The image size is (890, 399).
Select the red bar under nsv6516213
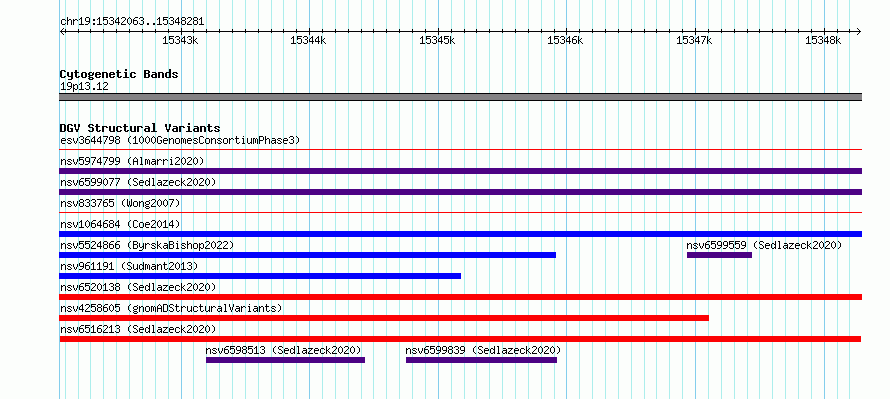tap(460, 339)
